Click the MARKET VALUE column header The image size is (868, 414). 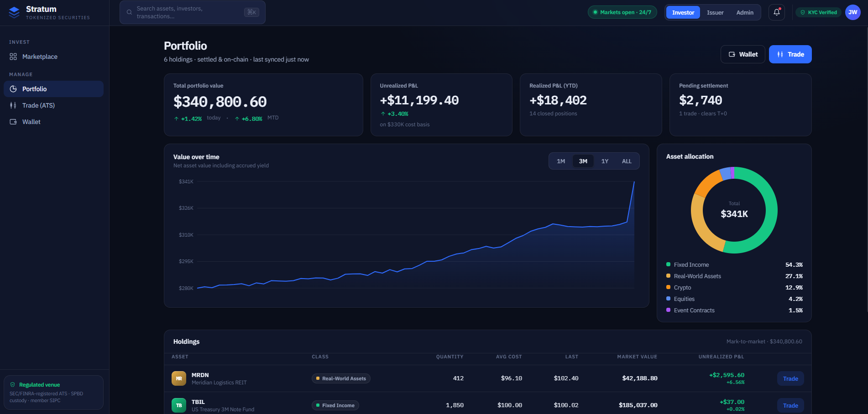pos(637,357)
